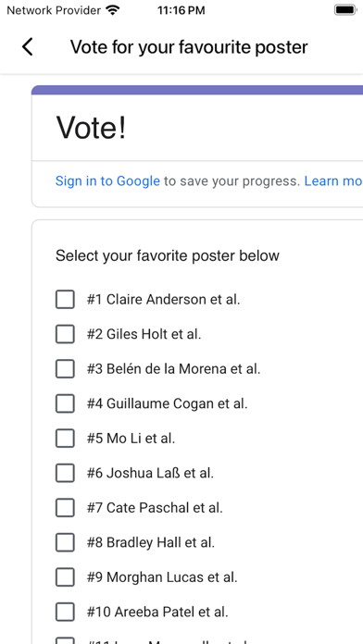Tap the #5 Mo Li et al. label
Viewport: 363px width, 644px height.
131,439
